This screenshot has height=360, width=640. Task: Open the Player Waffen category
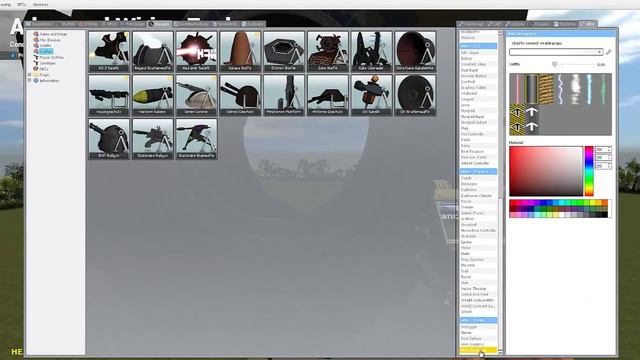click(x=51, y=58)
